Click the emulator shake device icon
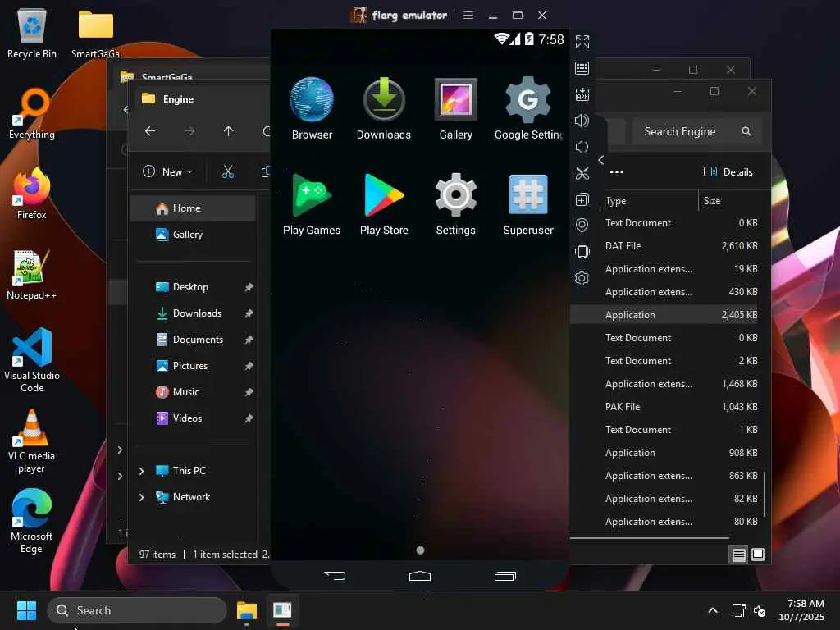 click(x=582, y=252)
